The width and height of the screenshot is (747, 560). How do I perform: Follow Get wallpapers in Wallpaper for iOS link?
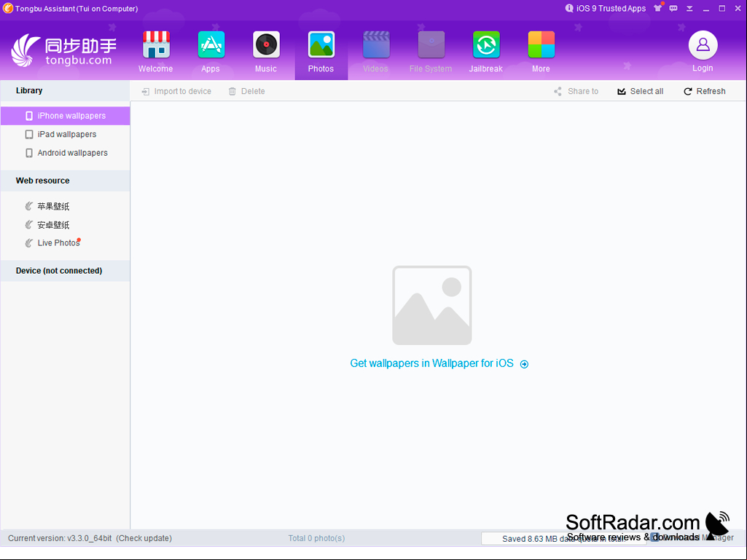pyautogui.click(x=439, y=363)
